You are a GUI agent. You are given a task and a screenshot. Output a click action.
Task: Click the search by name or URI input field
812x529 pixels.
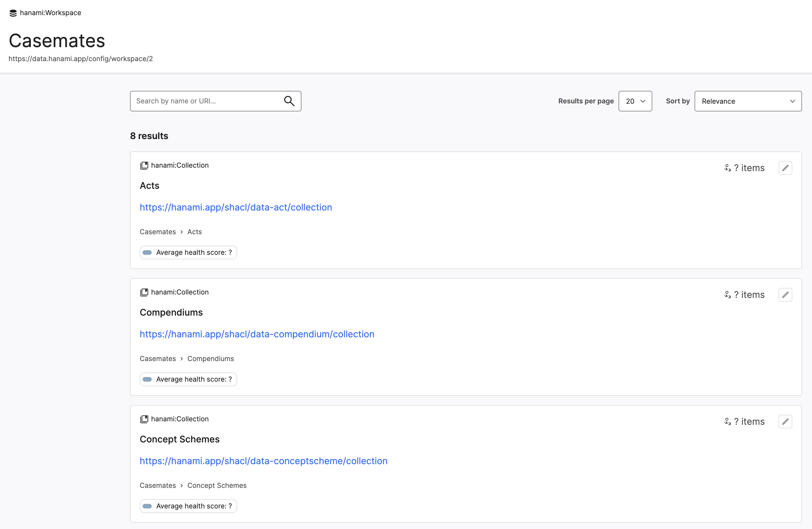[x=215, y=101]
